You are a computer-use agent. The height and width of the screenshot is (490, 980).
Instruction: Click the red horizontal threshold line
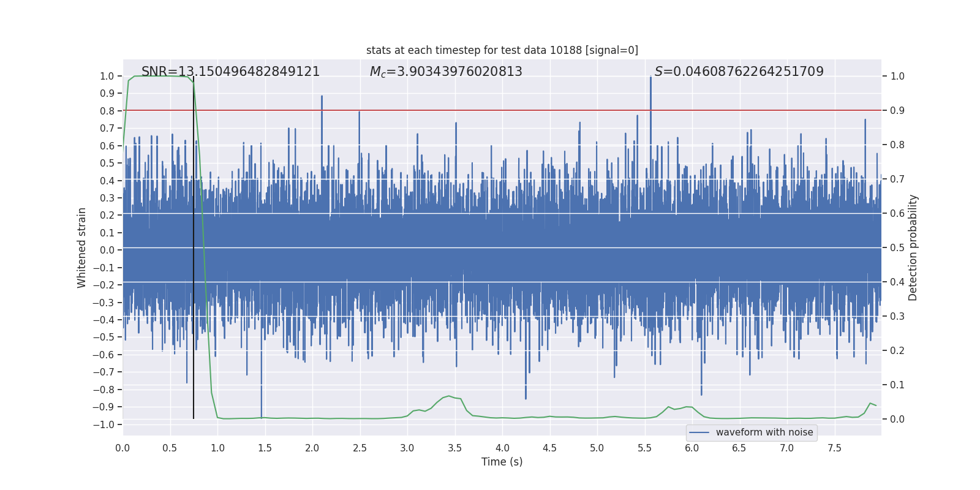(551, 110)
